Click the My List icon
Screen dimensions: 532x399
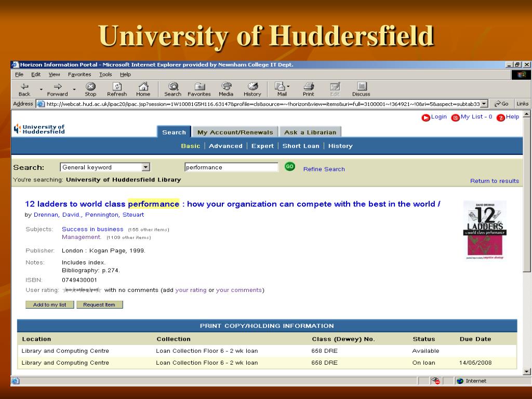(x=455, y=117)
